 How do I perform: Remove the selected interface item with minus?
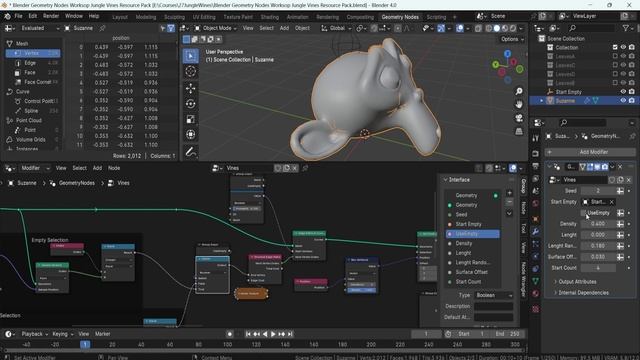tap(509, 202)
